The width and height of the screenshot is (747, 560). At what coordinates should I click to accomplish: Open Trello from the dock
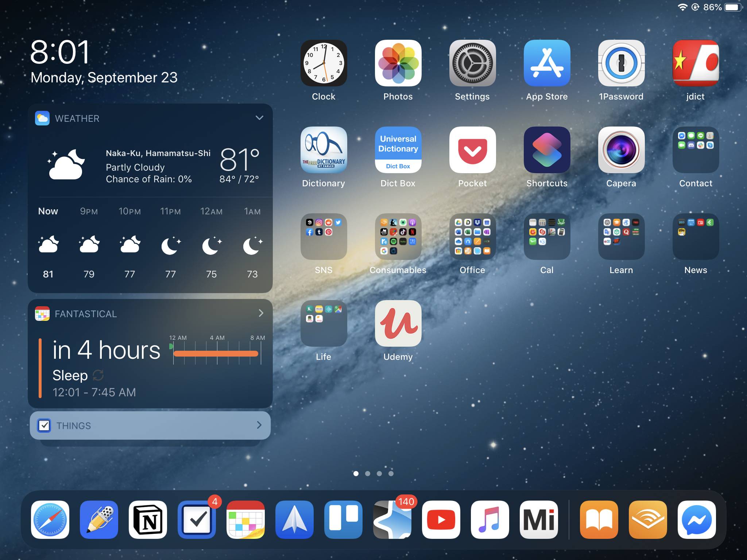pyautogui.click(x=343, y=519)
